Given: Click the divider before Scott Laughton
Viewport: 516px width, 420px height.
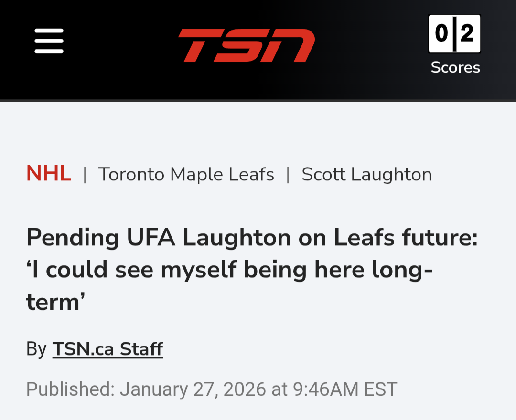Looking at the screenshot, I should point(288,174).
